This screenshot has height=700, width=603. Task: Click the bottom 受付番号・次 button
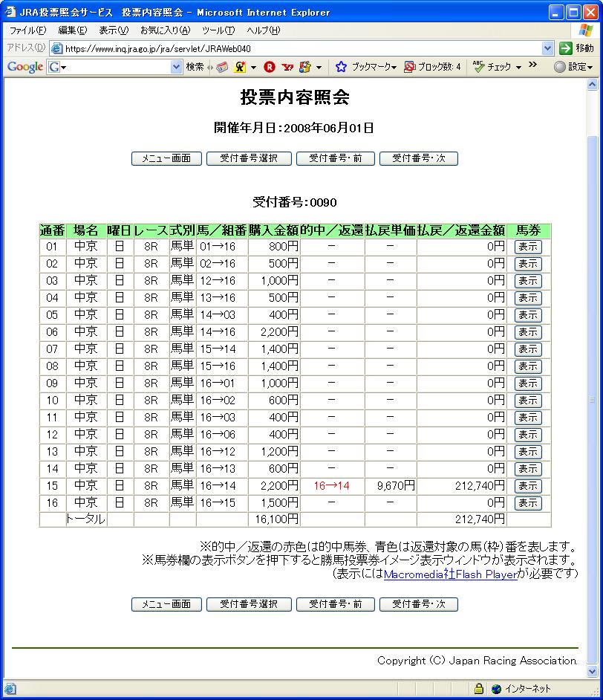click(x=418, y=604)
